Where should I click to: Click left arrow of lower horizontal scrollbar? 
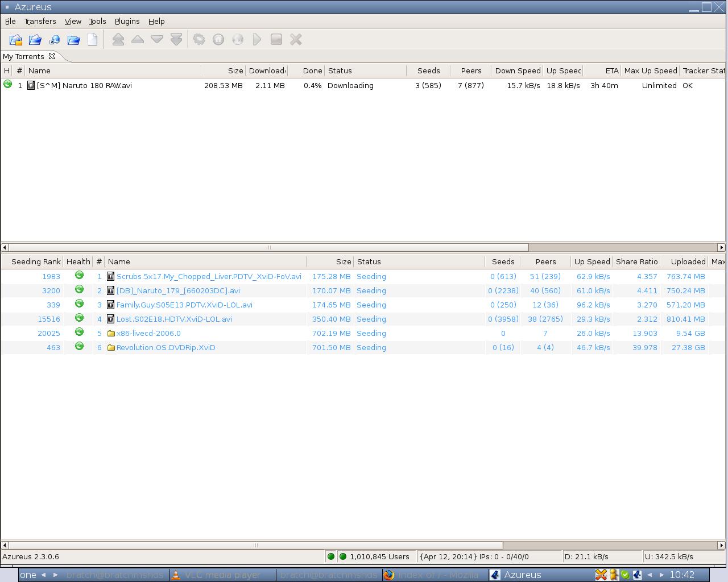coord(5,545)
